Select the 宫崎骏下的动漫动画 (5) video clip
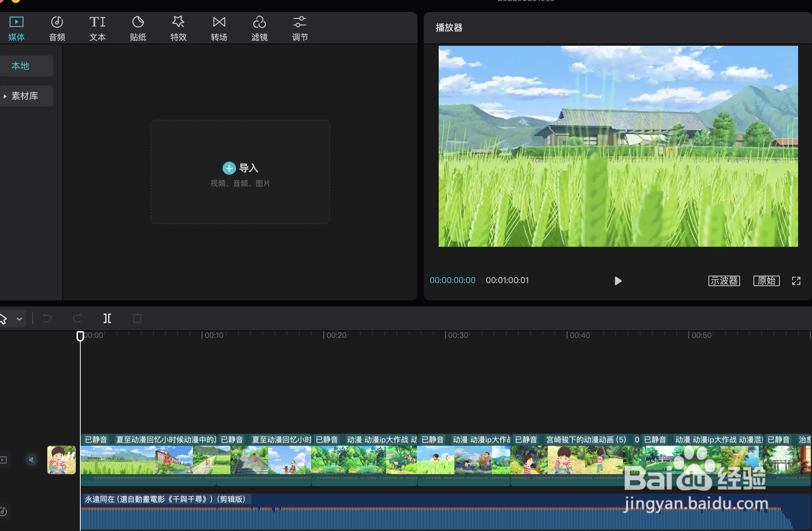Image resolution: width=812 pixels, height=531 pixels. [x=575, y=460]
